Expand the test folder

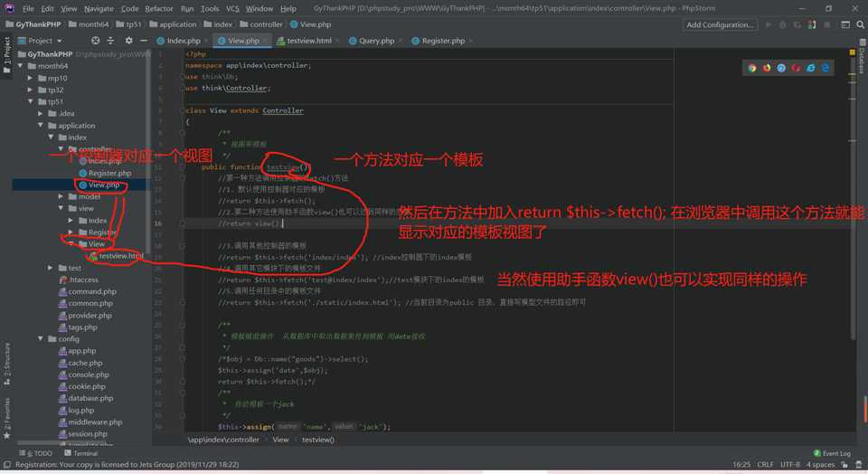tap(51, 268)
